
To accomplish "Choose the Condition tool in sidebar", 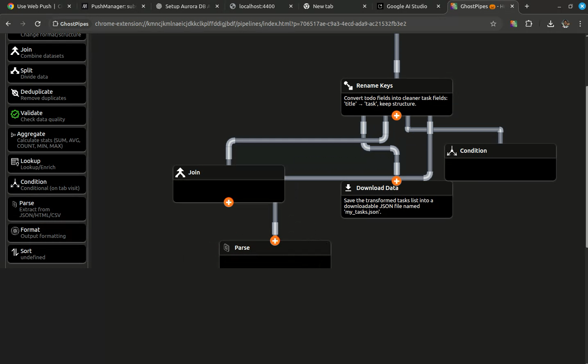I will [47, 185].
